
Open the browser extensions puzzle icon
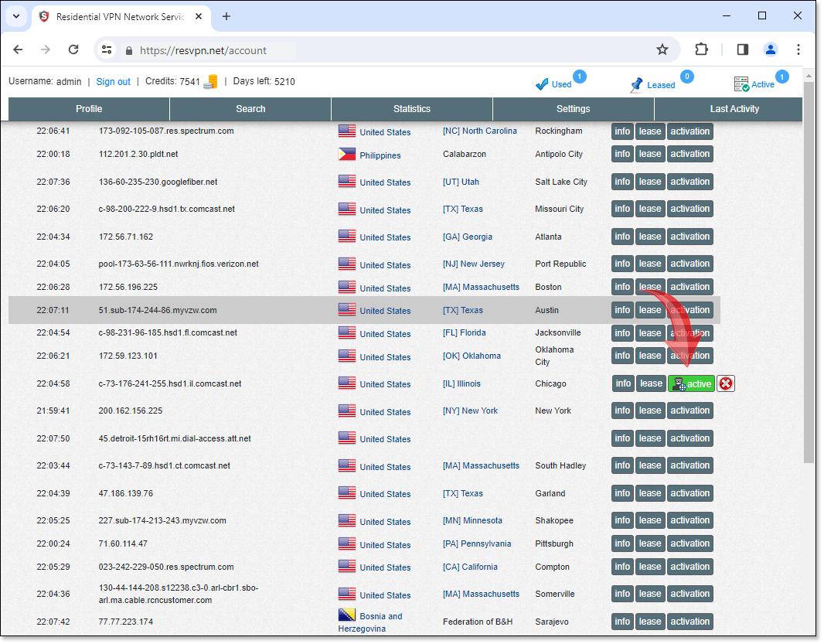[x=701, y=49]
